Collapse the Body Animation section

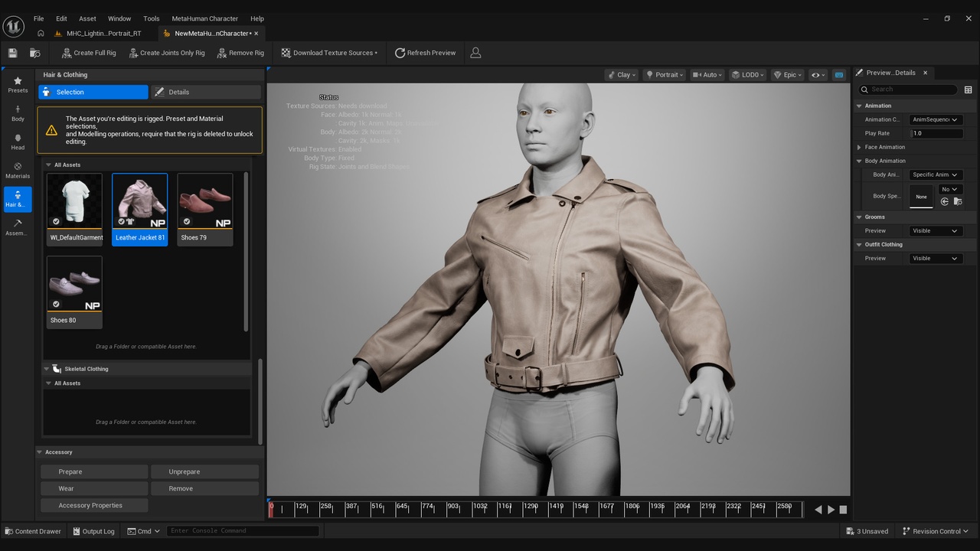point(859,161)
